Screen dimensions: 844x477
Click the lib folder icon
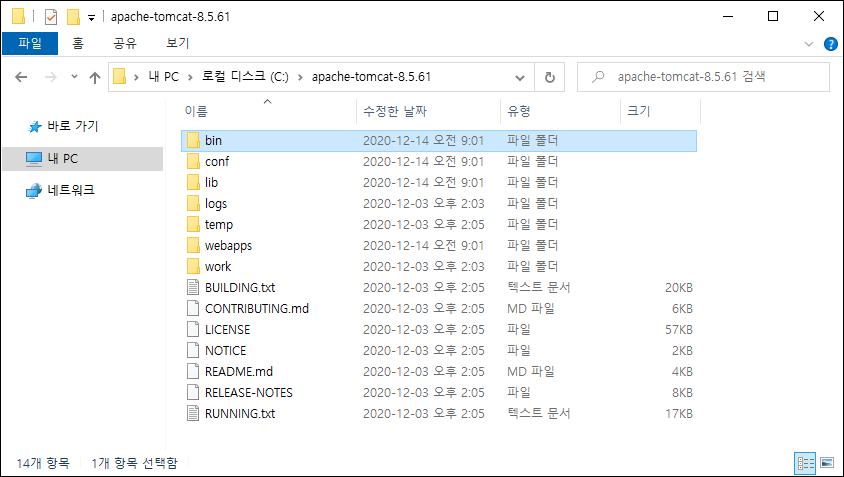tap(193, 183)
